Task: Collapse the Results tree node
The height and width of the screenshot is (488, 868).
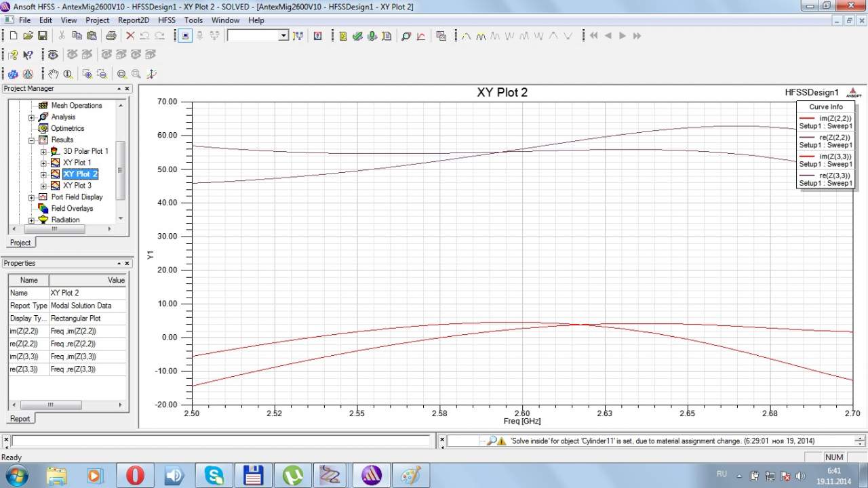Action: 31,140
